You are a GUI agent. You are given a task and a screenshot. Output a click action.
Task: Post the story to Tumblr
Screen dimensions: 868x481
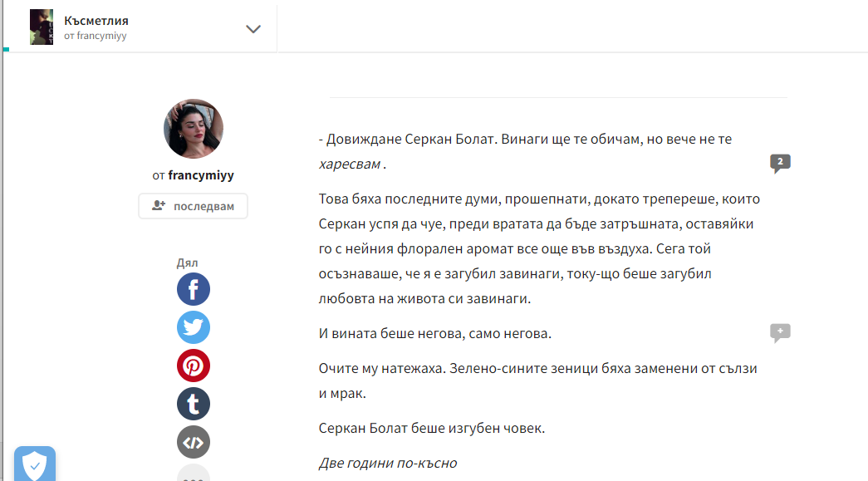[194, 405]
